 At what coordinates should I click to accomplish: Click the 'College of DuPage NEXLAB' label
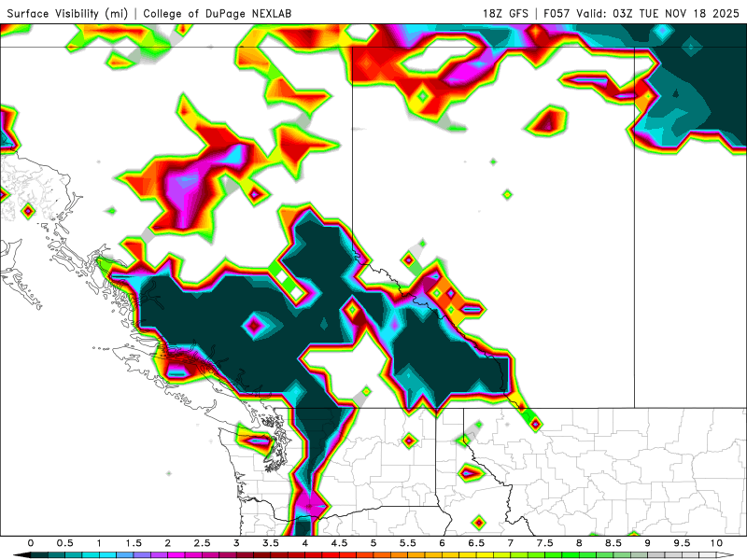coord(218,13)
